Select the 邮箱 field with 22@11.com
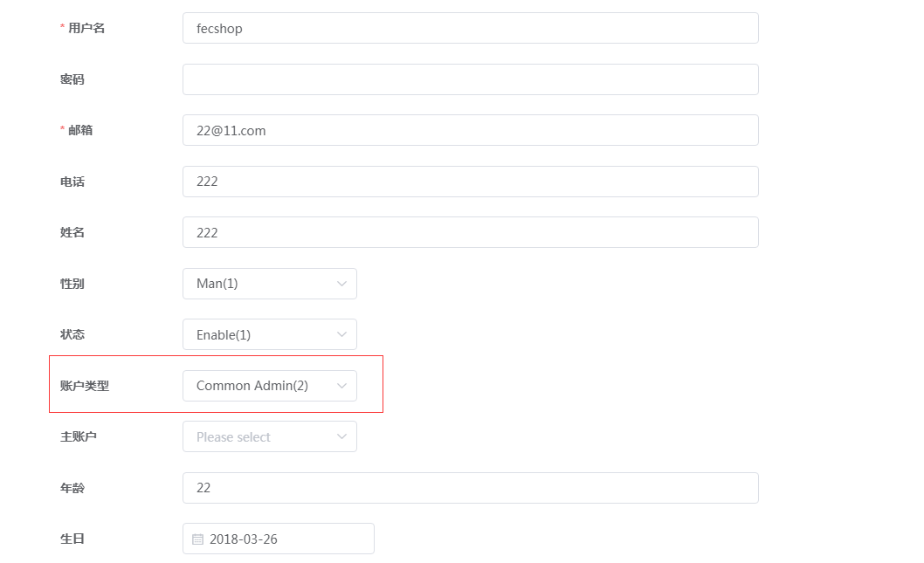The width and height of the screenshot is (924, 563). (x=470, y=130)
